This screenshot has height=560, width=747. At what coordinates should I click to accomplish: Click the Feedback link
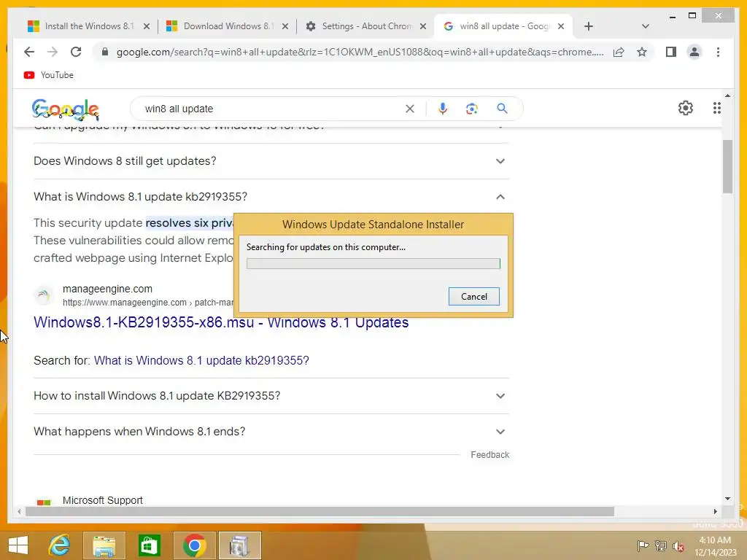[489, 455]
